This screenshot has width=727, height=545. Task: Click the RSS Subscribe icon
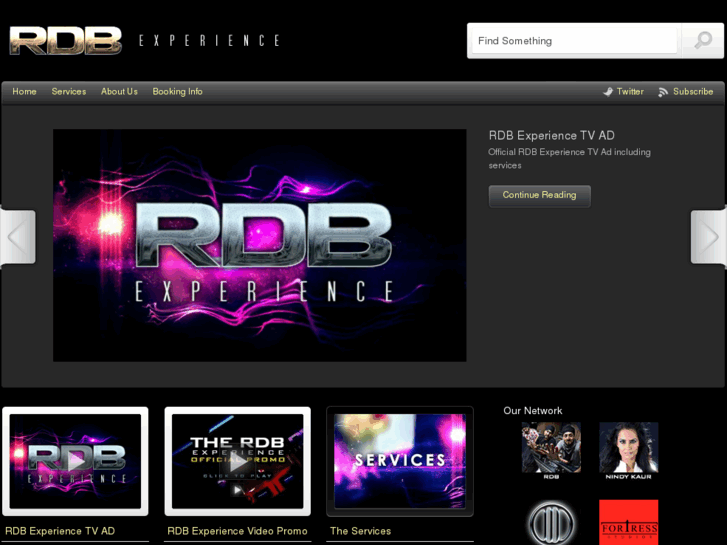pyautogui.click(x=663, y=92)
